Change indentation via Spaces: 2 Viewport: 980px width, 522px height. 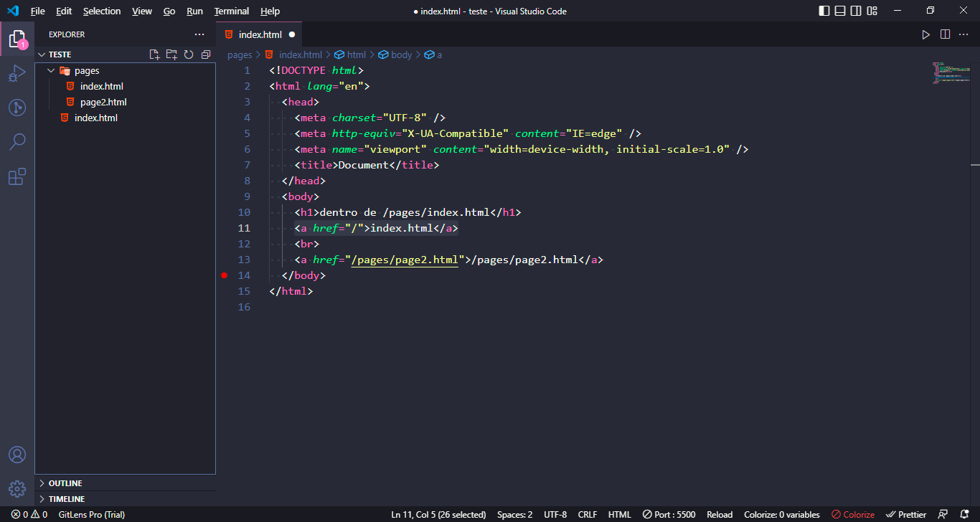pos(515,514)
